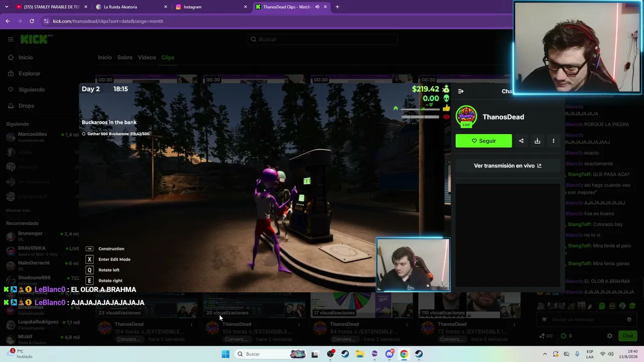Click the Windows taskbar Buscar search box
Image resolution: width=644 pixels, height=362 pixels.
tap(271, 354)
